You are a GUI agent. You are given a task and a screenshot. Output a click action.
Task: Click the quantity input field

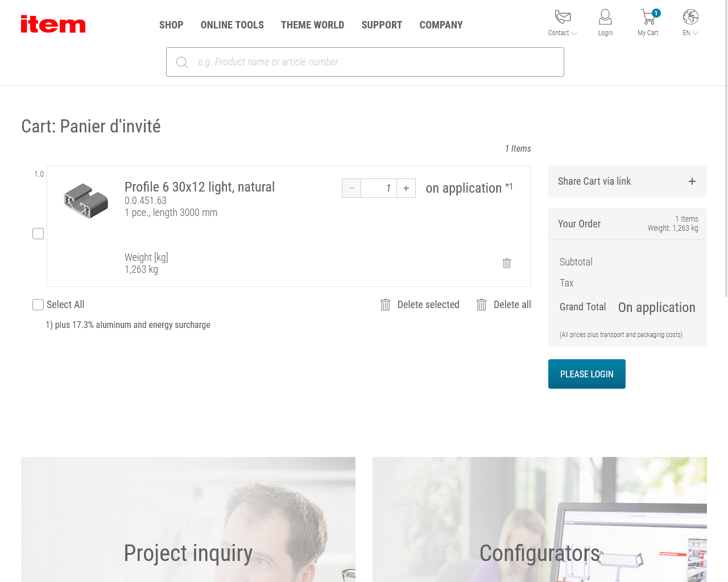(x=379, y=188)
